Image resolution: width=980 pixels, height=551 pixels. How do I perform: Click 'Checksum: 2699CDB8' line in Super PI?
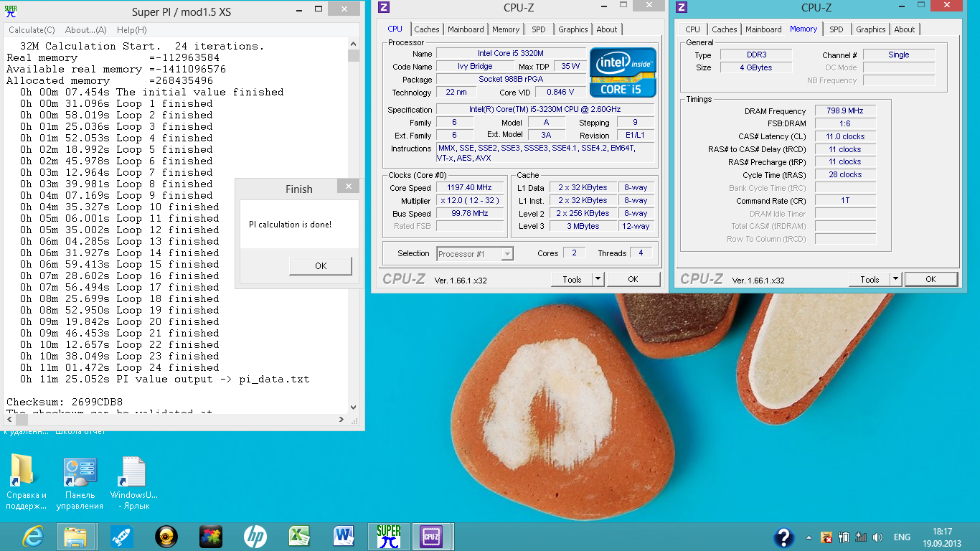(x=65, y=402)
